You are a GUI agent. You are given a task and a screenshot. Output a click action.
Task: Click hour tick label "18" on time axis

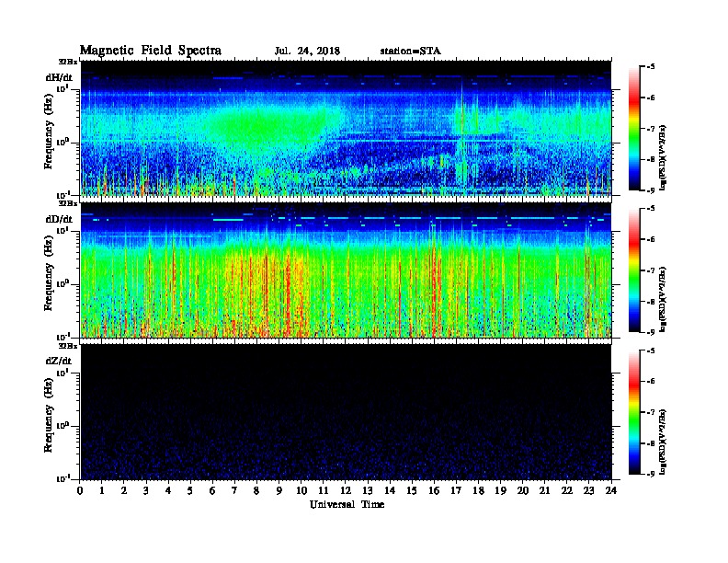coord(478,490)
